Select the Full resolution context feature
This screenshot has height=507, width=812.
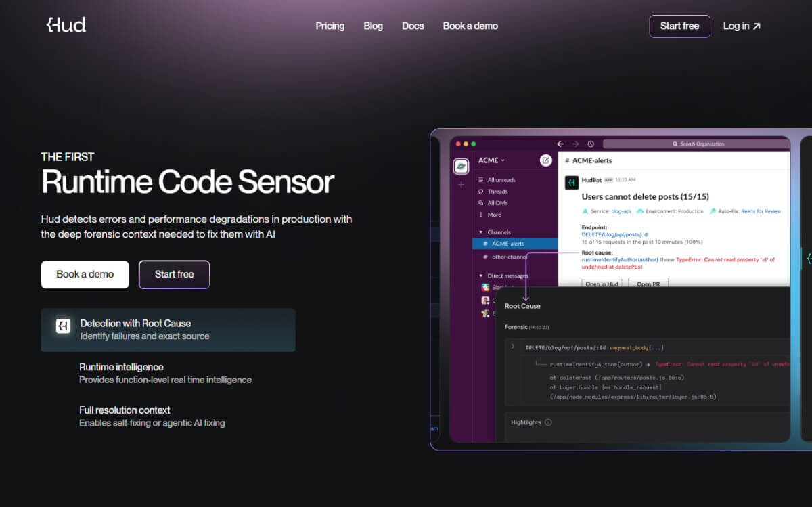(152, 416)
